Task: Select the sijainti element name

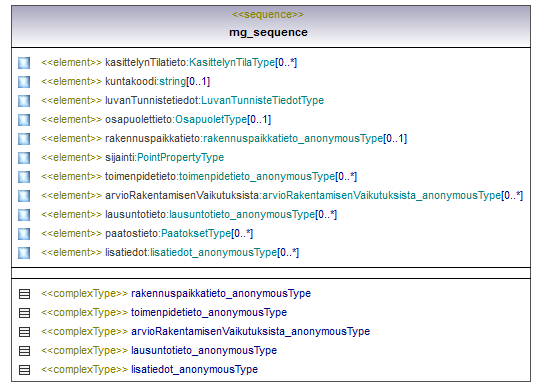Action: click(120, 157)
